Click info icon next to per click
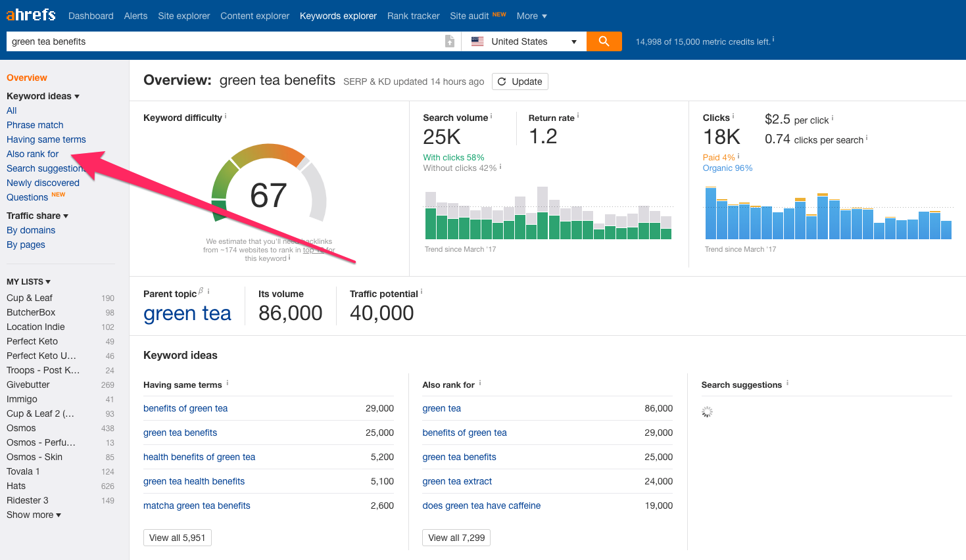 coord(833,118)
